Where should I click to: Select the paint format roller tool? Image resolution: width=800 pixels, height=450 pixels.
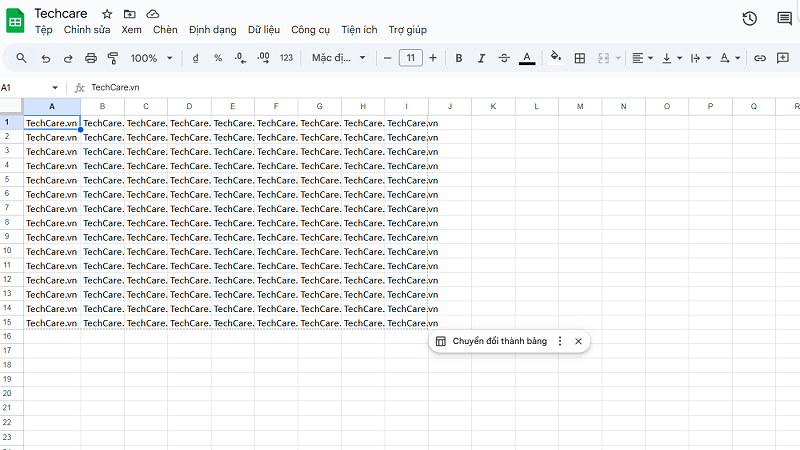[x=112, y=58]
